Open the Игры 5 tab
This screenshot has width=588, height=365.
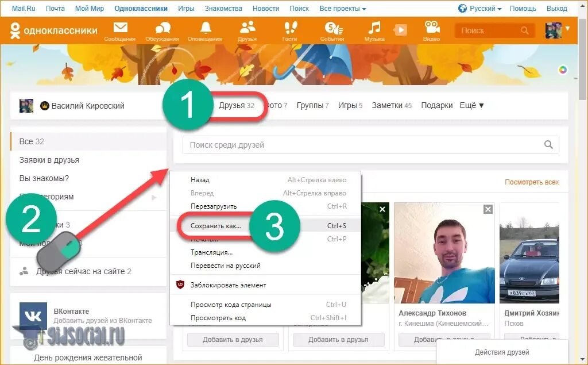point(350,106)
